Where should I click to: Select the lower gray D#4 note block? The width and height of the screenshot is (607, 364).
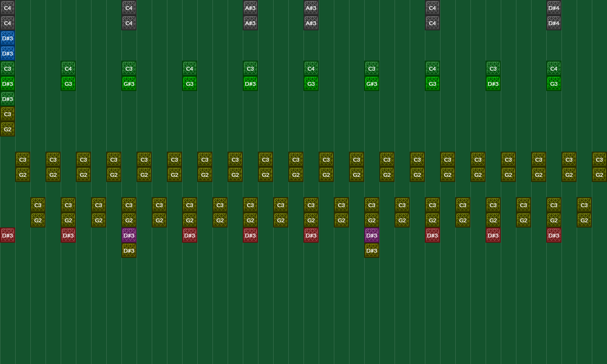click(554, 23)
